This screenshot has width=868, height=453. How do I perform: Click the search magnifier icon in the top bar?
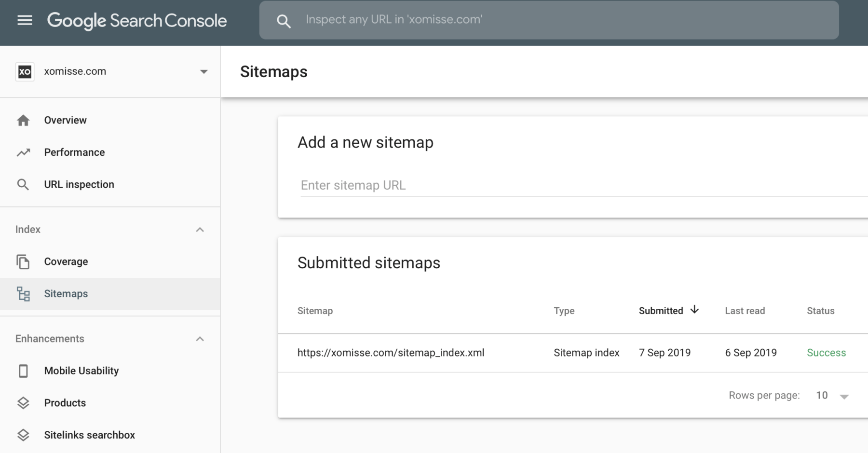[x=284, y=21]
